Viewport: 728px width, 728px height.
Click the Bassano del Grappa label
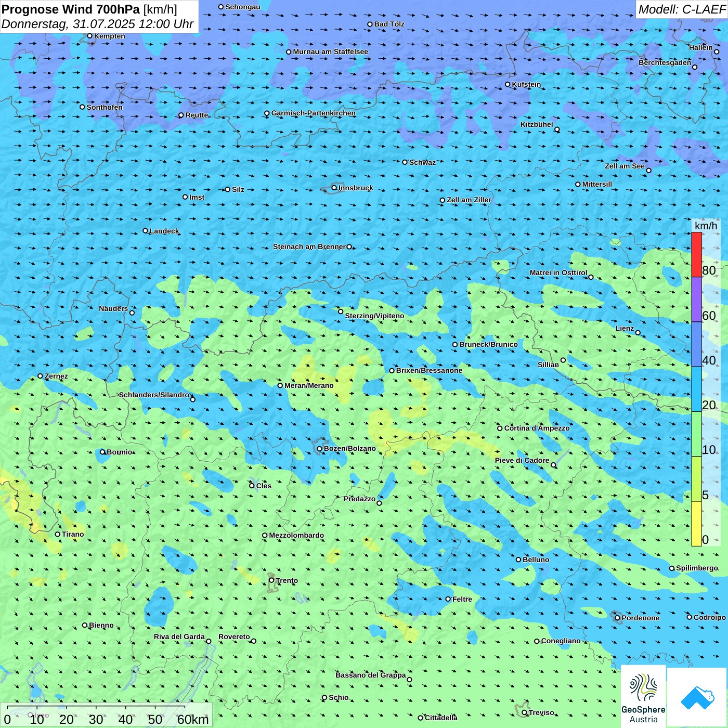pos(371,675)
